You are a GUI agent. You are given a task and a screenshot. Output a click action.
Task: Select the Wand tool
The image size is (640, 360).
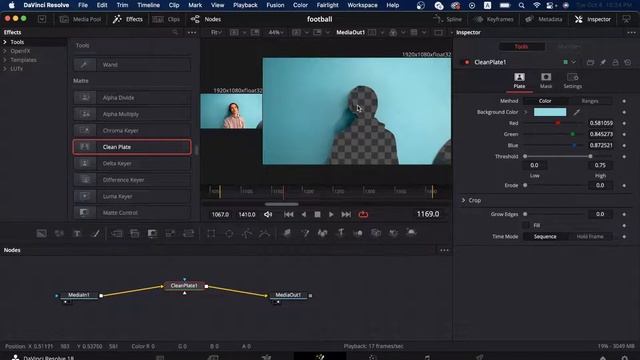coord(132,64)
